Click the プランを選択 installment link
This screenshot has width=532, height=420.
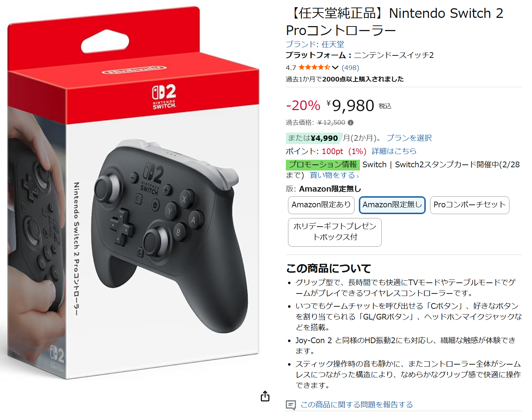coord(409,138)
